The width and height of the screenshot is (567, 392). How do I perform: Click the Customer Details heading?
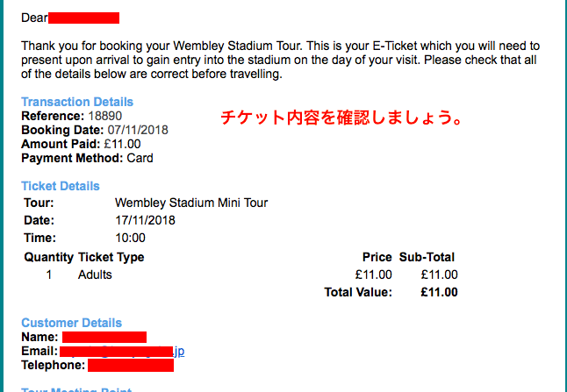coord(71,323)
